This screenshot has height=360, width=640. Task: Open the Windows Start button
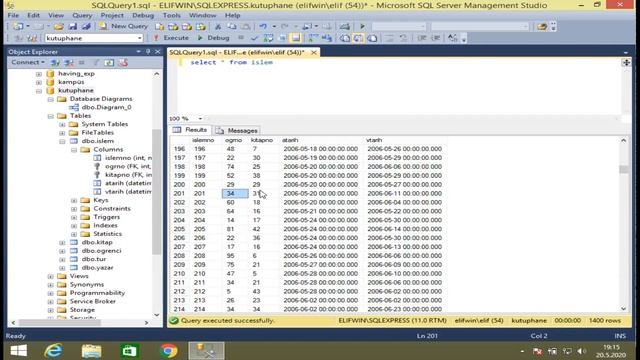click(18, 351)
